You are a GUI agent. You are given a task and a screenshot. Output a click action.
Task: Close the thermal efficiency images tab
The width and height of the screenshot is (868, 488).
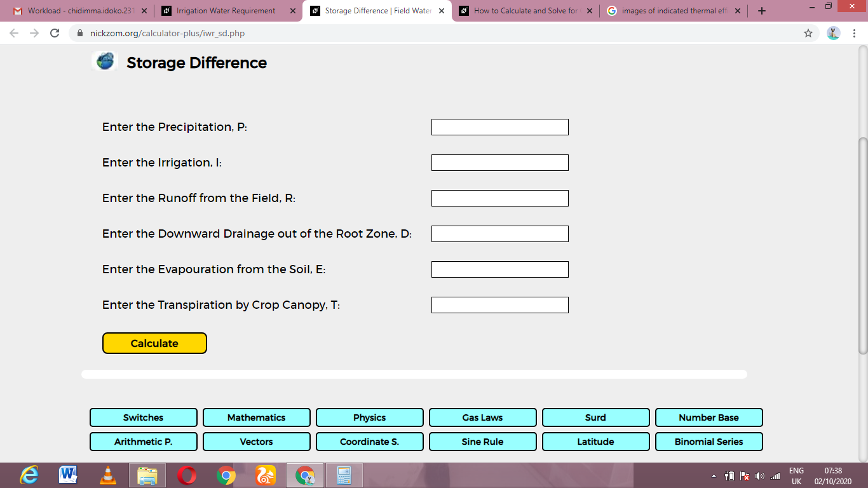(x=737, y=11)
